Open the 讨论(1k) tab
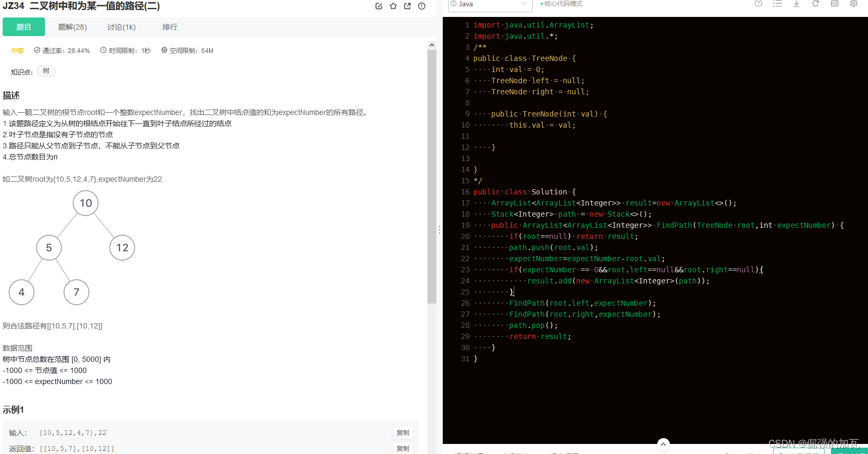The height and width of the screenshot is (454, 868). (x=121, y=27)
